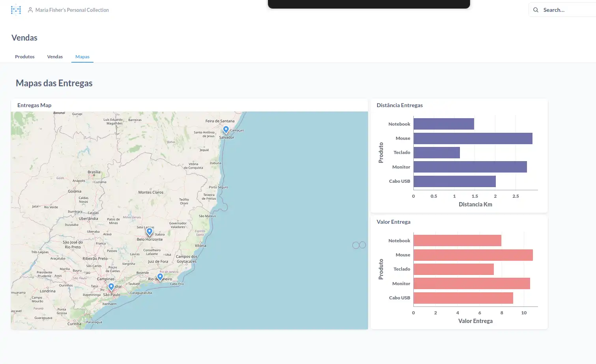
Task: Click Teclado bar in Distância Entregas chart
Action: (x=437, y=152)
